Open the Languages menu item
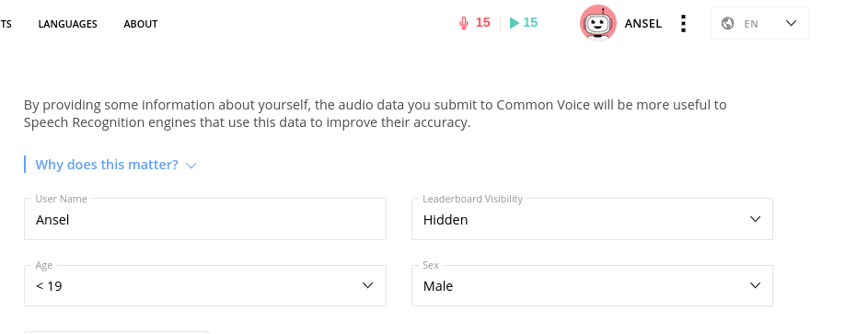This screenshot has height=334, width=868. 67,24
